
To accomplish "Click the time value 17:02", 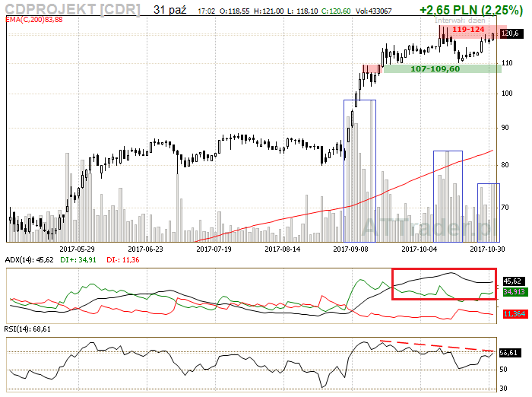I will point(206,11).
